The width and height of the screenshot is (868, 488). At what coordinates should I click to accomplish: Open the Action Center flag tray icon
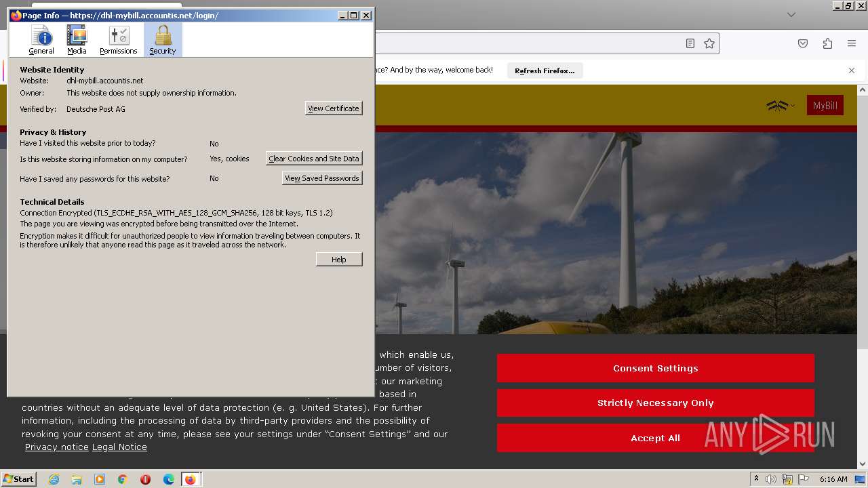pos(804,479)
